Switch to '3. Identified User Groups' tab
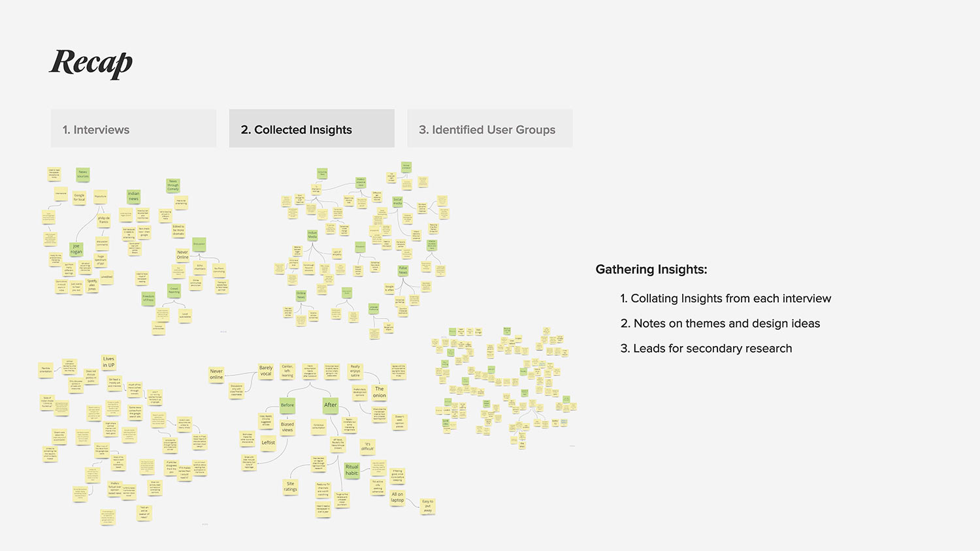This screenshot has height=551, width=980. pos(489,129)
